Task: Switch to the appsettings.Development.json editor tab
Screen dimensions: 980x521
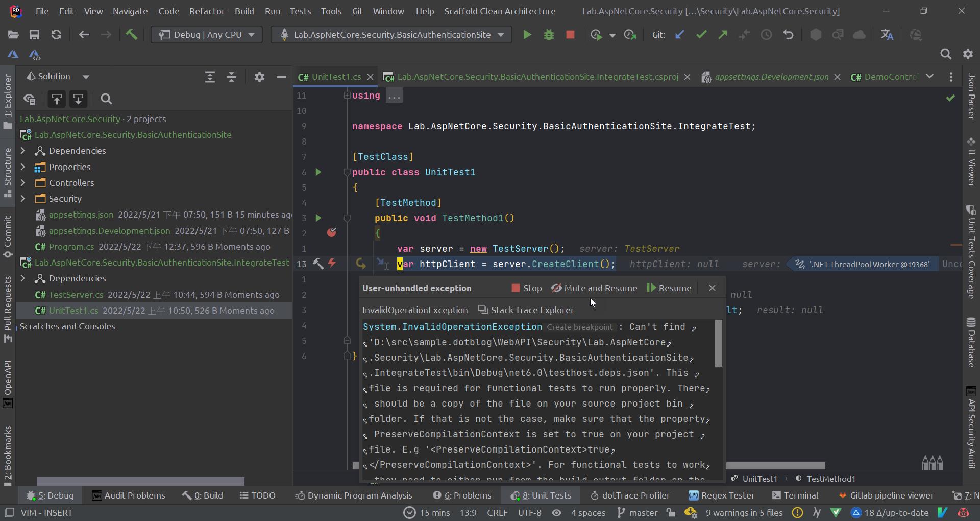Action: (x=771, y=77)
